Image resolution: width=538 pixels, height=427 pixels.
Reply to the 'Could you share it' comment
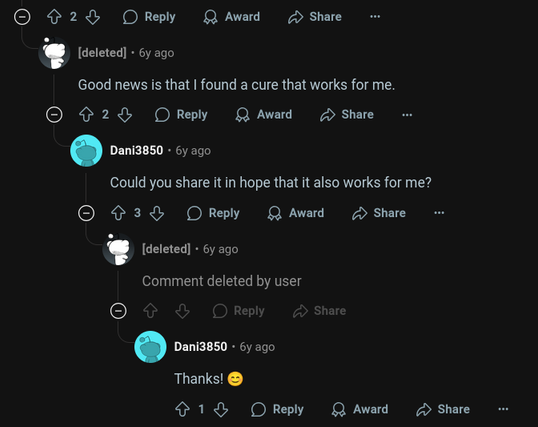coord(213,213)
